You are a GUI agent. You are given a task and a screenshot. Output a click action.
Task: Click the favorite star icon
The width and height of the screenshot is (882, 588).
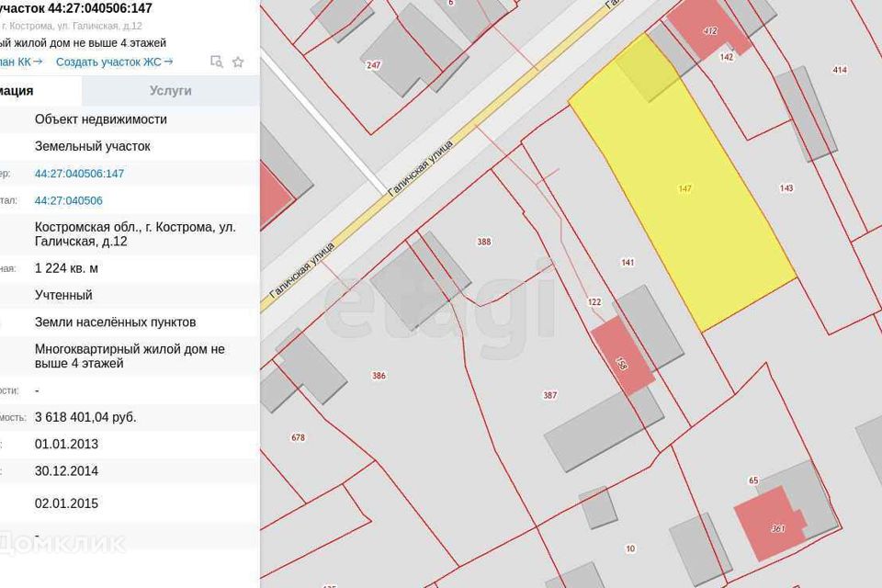pyautogui.click(x=238, y=62)
